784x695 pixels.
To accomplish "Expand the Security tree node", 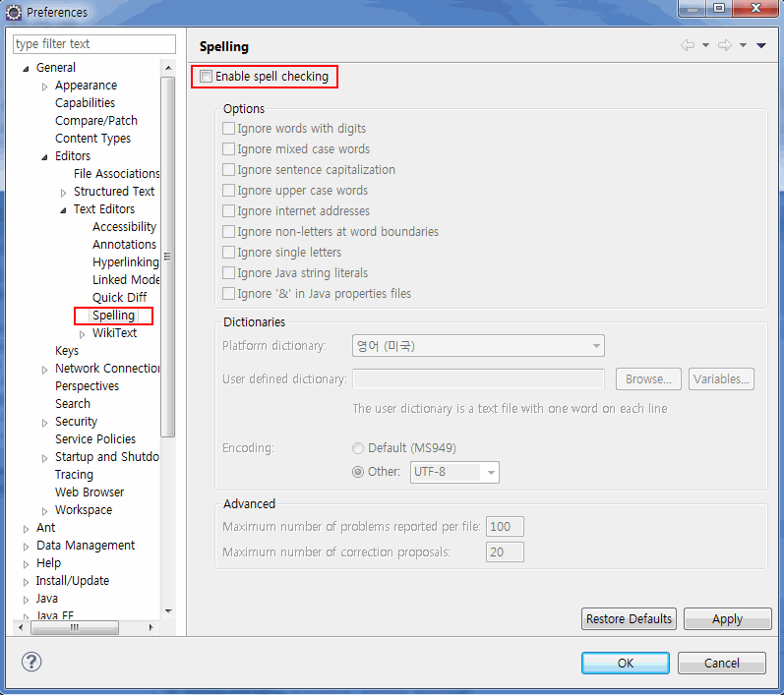I will [44, 423].
